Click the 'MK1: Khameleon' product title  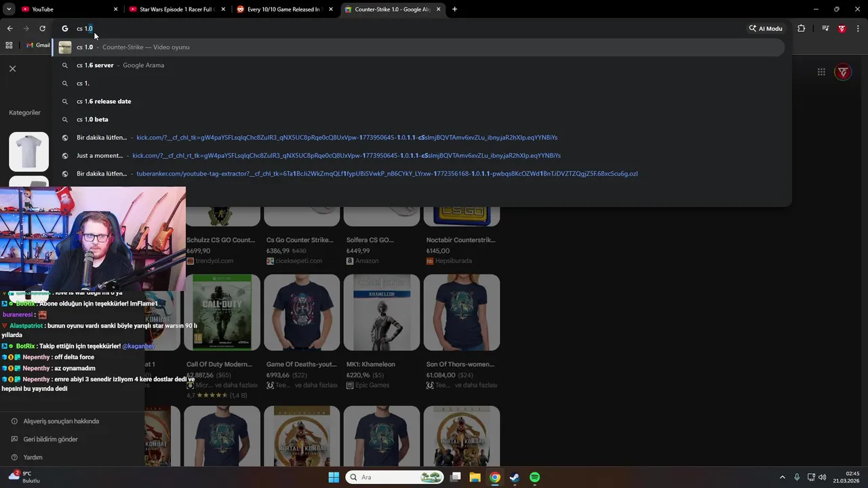pyautogui.click(x=370, y=364)
